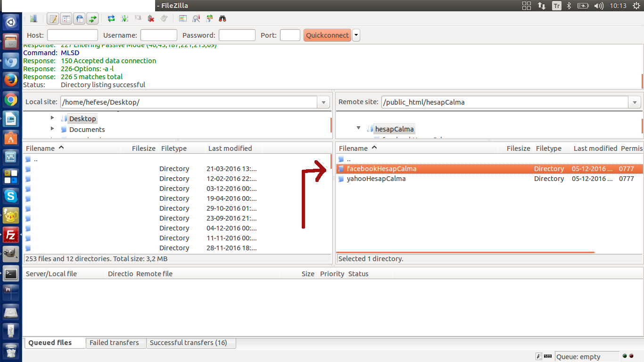Toggle synchronized browsing icon
The width and height of the screenshot is (644, 362).
(x=209, y=19)
